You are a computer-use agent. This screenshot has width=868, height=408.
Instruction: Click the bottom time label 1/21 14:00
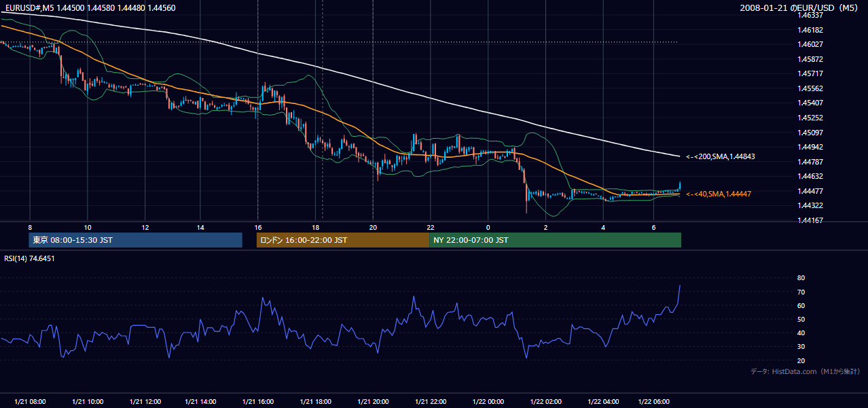point(202,402)
